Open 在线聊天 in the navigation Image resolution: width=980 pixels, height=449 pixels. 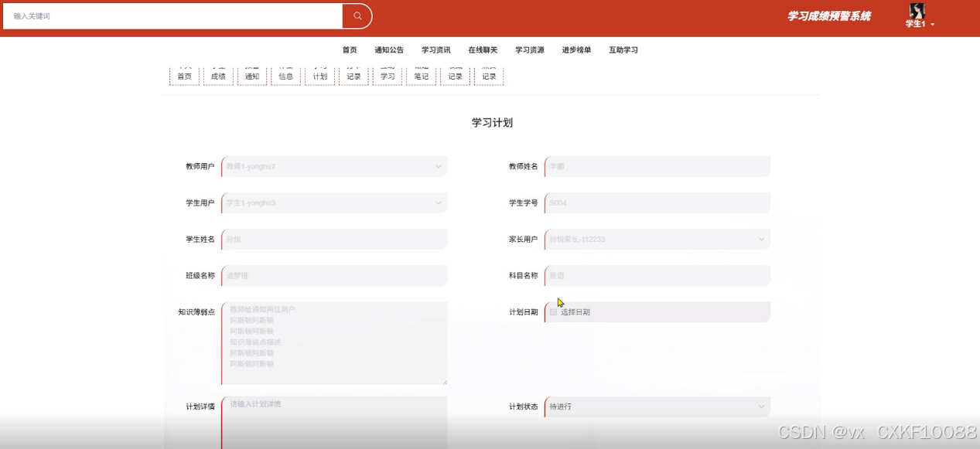pyautogui.click(x=483, y=50)
